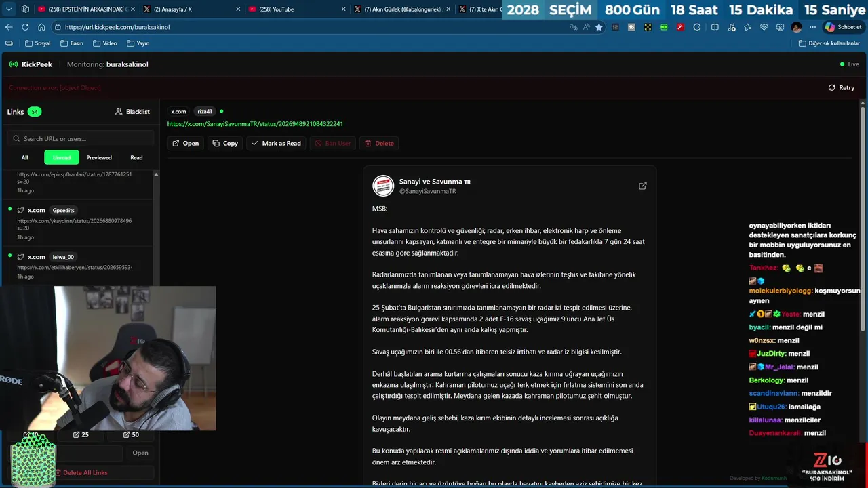Open the Sosyal bookmarks folder

click(x=37, y=43)
